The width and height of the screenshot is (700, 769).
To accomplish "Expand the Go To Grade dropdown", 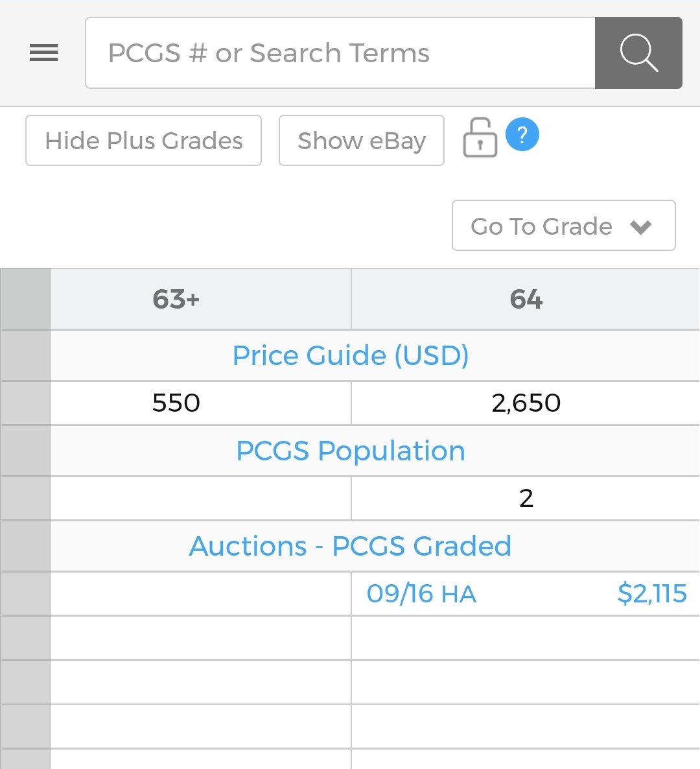I will pyautogui.click(x=563, y=226).
